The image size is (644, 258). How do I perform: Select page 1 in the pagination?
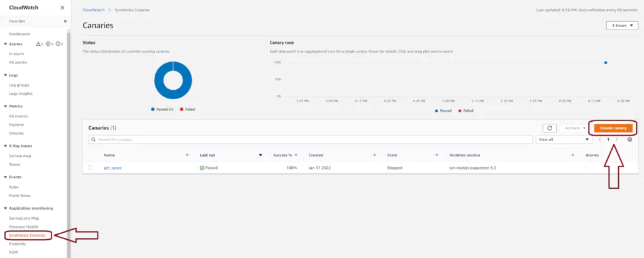[x=608, y=139]
